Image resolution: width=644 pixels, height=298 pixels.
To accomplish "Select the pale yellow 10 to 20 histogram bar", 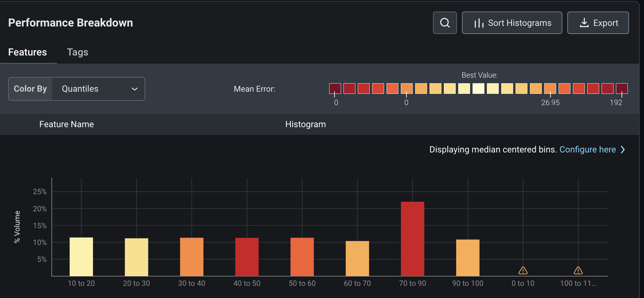I will coord(81,257).
